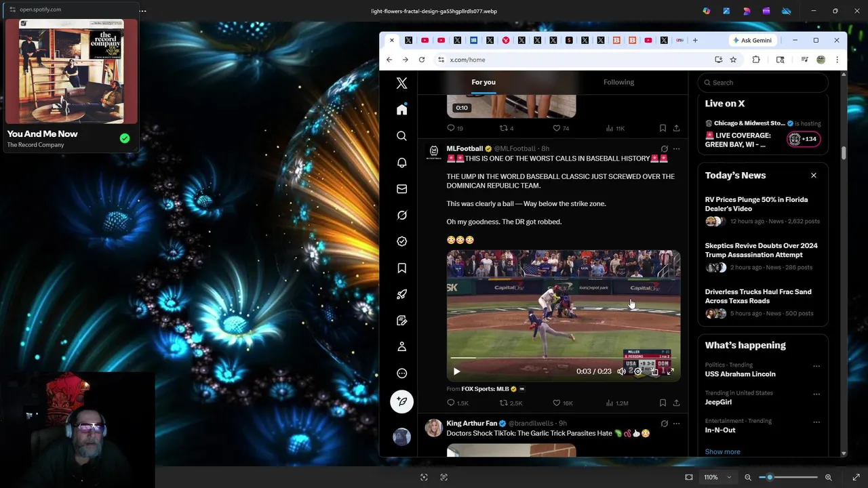The width and height of the screenshot is (868, 488).
Task: Close the Today's News panel
Action: [x=814, y=176]
